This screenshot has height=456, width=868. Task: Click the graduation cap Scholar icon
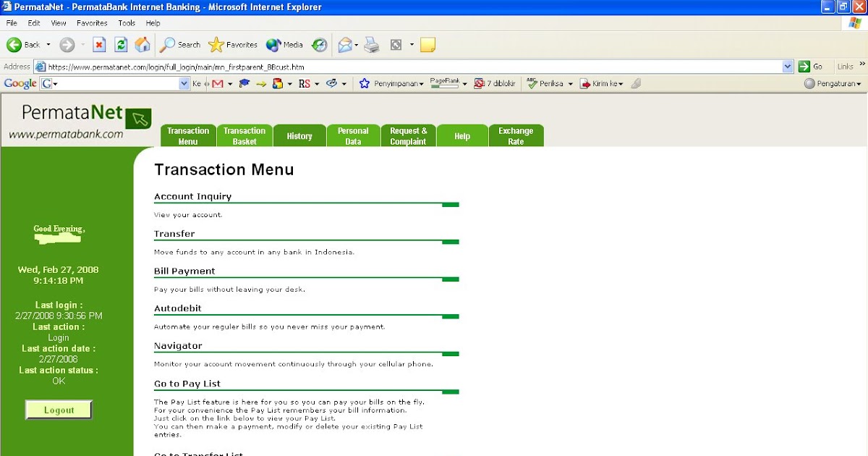tap(244, 83)
